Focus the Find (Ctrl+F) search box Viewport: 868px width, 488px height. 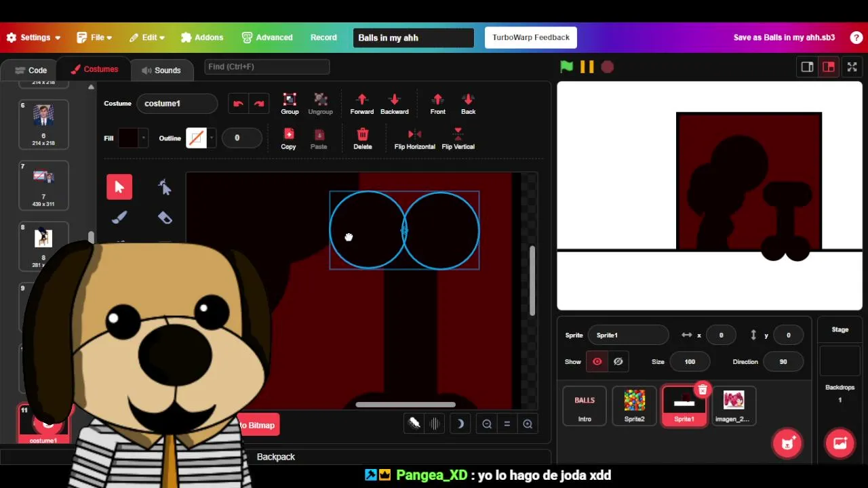(267, 66)
